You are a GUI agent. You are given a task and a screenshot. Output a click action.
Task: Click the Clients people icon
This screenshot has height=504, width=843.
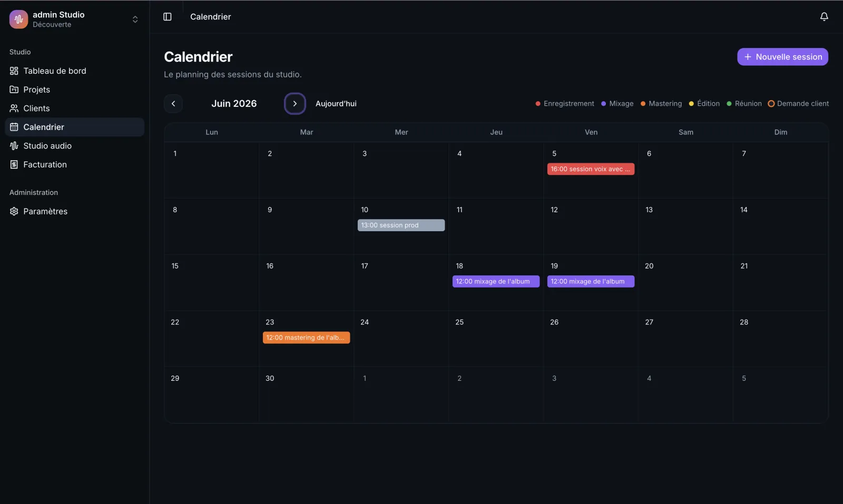coord(14,108)
